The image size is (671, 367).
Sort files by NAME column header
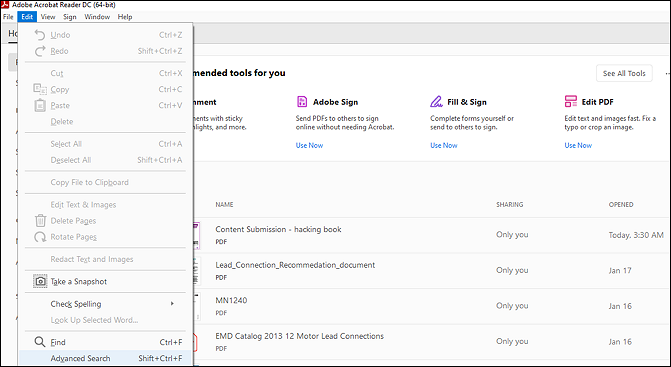pos(224,204)
